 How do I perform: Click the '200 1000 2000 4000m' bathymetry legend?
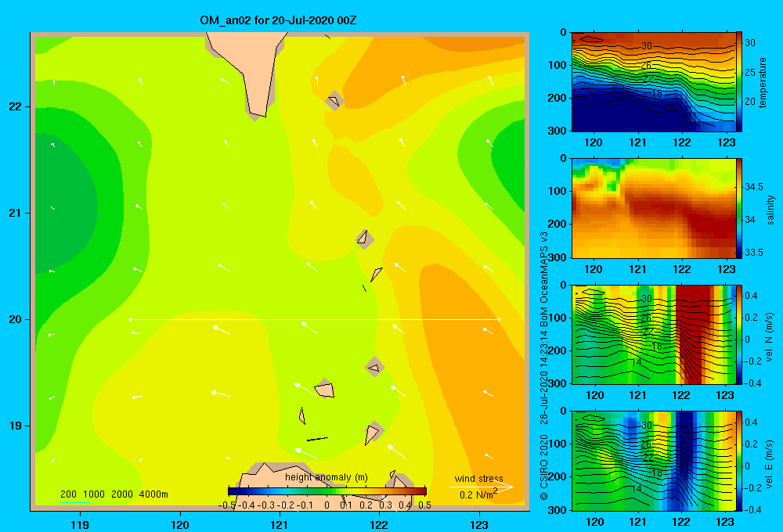click(x=114, y=494)
